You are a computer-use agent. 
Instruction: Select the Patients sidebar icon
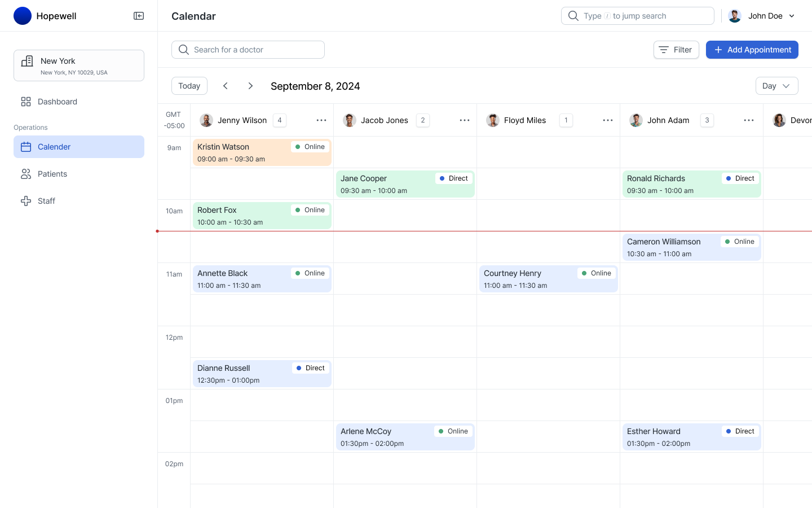pyautogui.click(x=26, y=174)
